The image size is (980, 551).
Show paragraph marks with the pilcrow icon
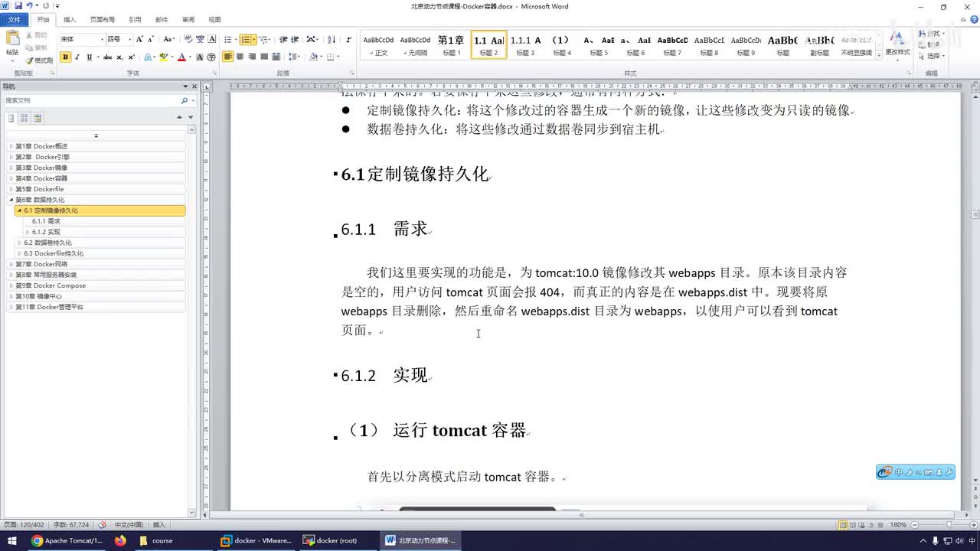coord(348,39)
